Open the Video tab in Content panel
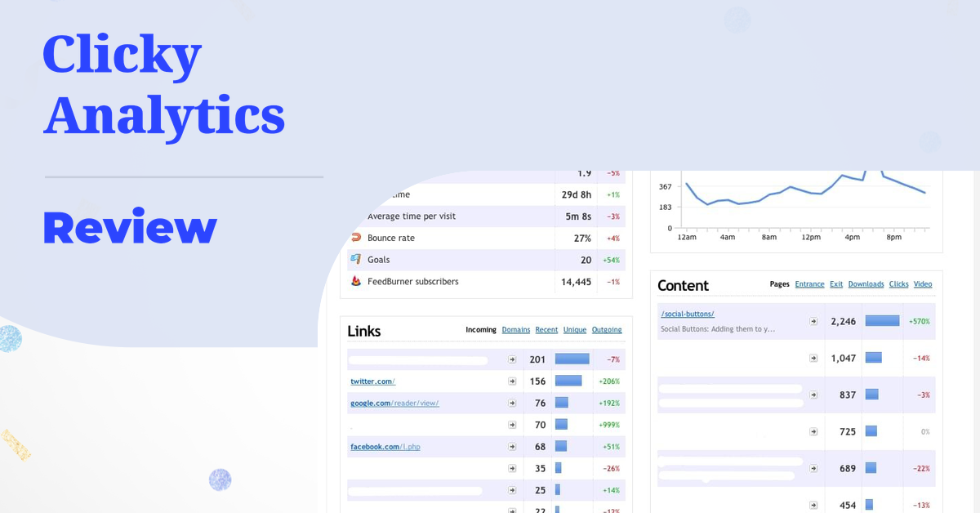 point(923,284)
